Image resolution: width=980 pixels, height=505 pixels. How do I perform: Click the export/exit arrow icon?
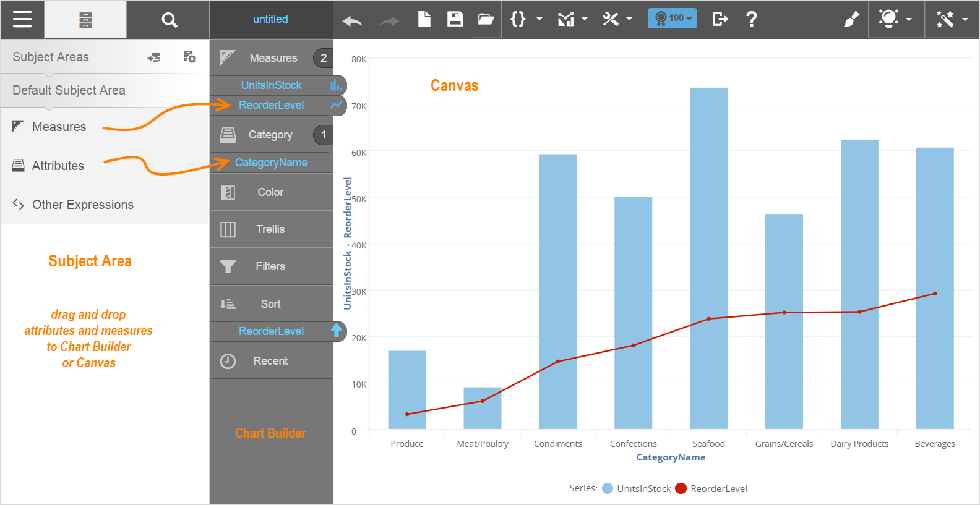720,19
